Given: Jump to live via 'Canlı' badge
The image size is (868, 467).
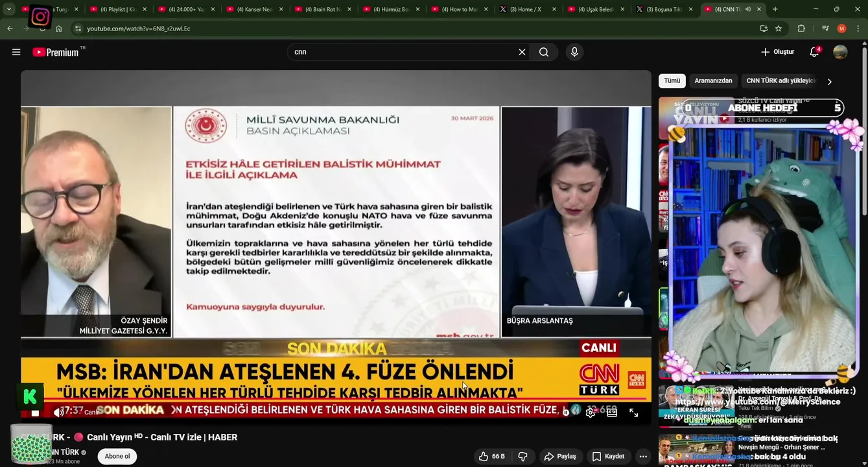Looking at the screenshot, I should 91,413.
